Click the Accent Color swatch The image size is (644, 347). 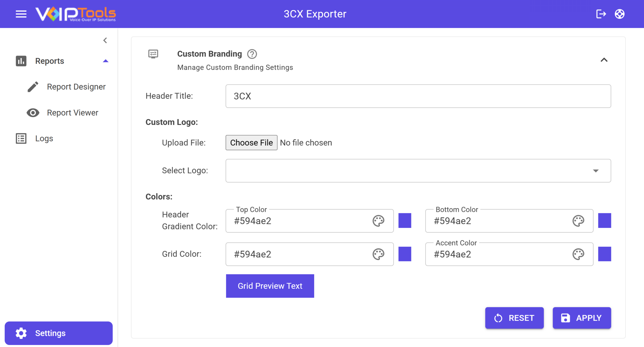(x=605, y=254)
